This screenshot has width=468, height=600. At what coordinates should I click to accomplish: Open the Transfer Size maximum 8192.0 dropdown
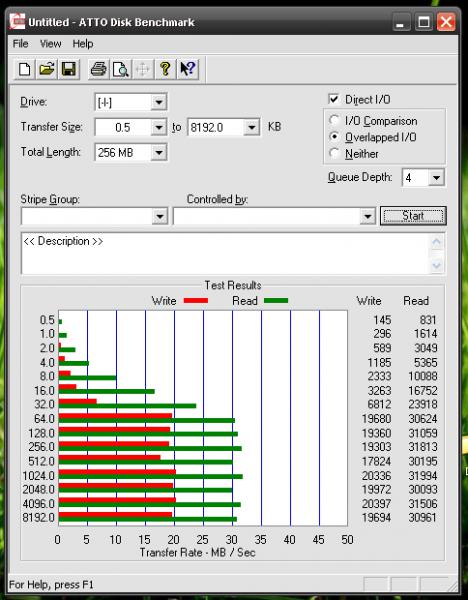[x=251, y=127]
